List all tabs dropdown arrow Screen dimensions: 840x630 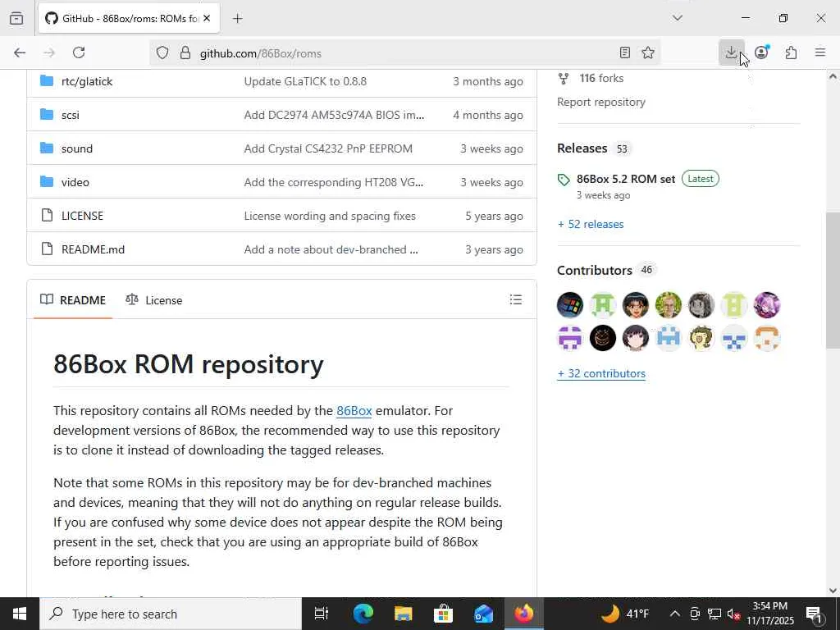(677, 18)
